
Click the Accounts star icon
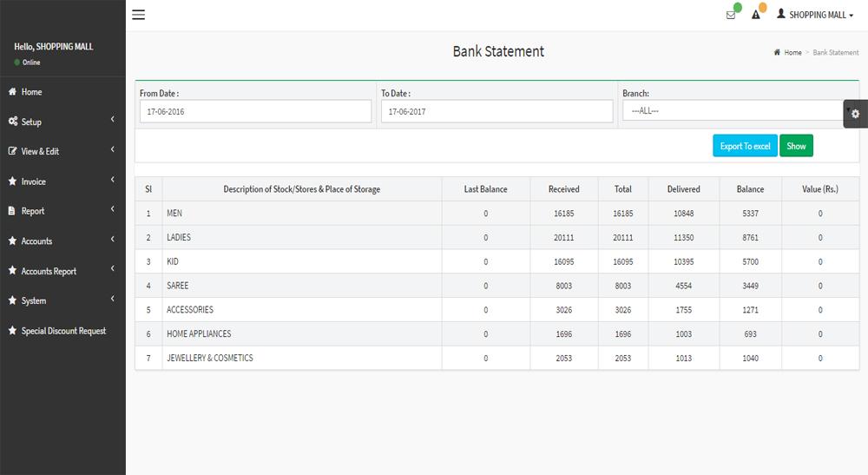[12, 241]
